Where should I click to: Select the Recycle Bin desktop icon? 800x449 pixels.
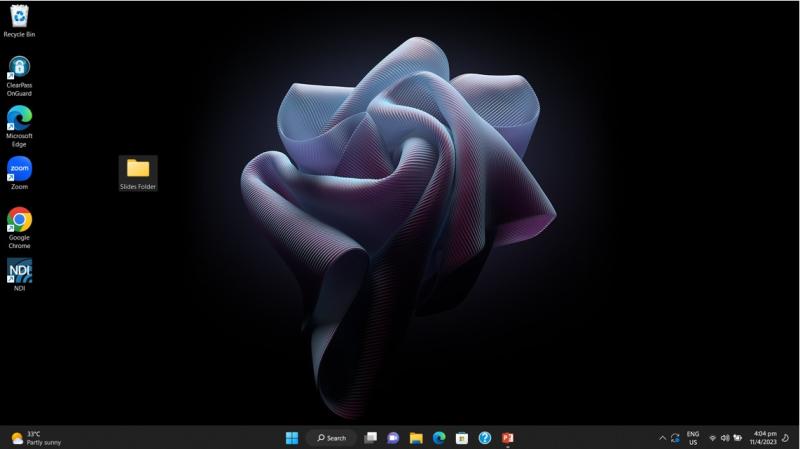click(x=19, y=18)
